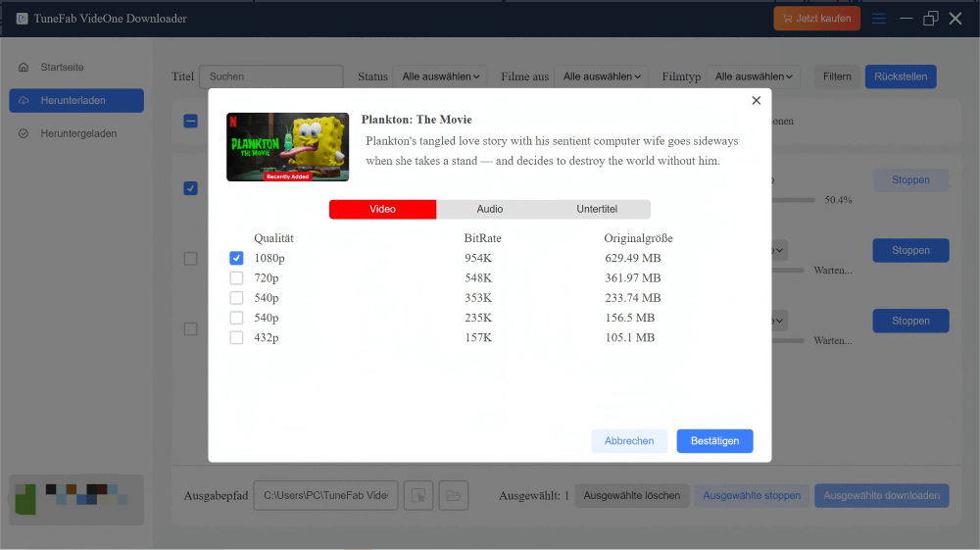Screen dimensions: 980x550
Task: Switch to the Video tab
Action: tap(382, 210)
